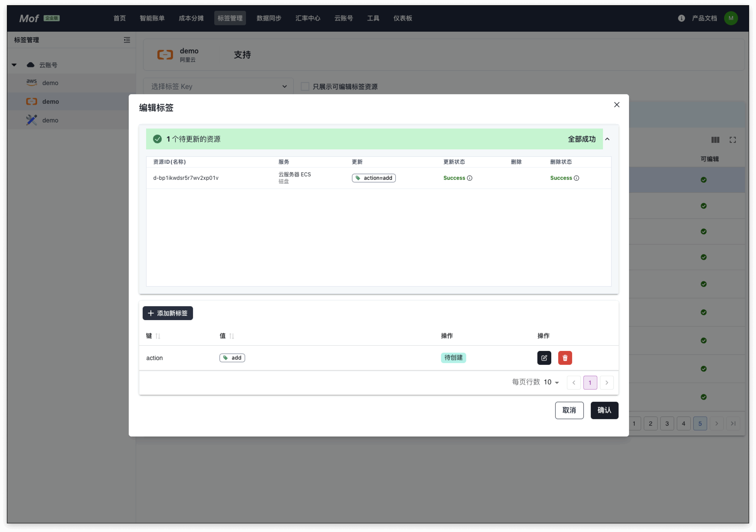Close the 编辑标签 dialog with X
Viewport: 756px width, 532px height.
pos(616,105)
